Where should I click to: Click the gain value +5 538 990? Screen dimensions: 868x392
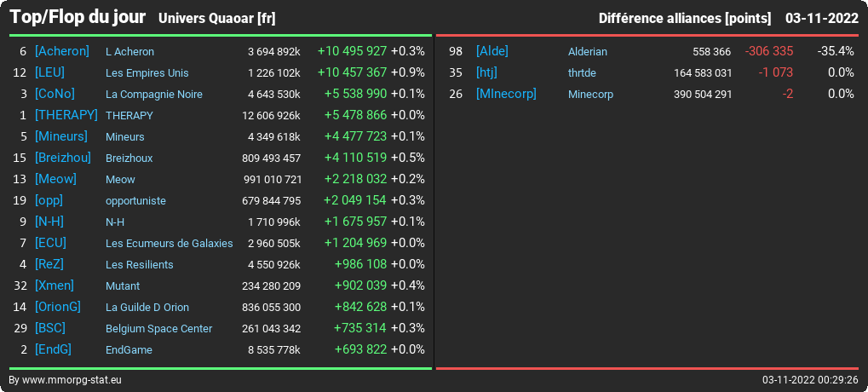click(x=355, y=94)
